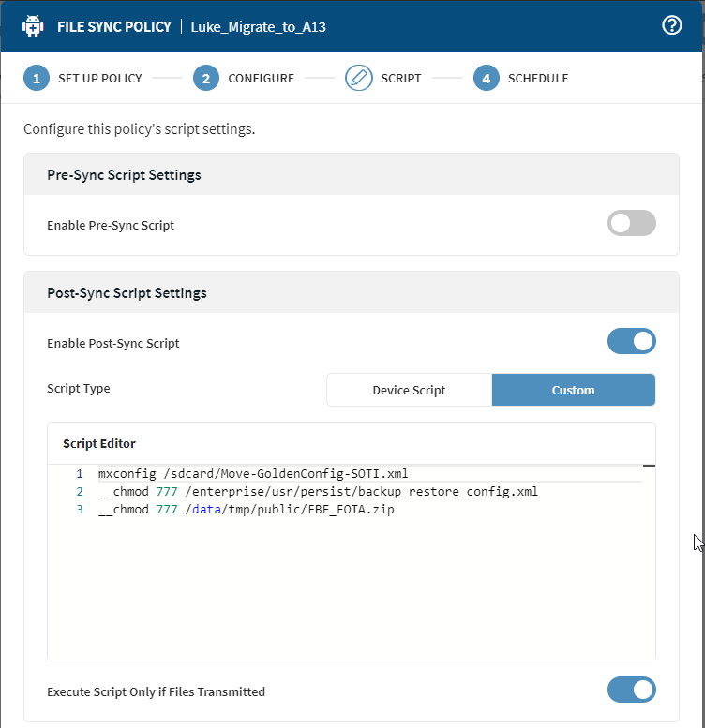Click the backup_restore_config.xml script line
Image resolution: width=705 pixels, height=728 pixels.
(x=319, y=491)
